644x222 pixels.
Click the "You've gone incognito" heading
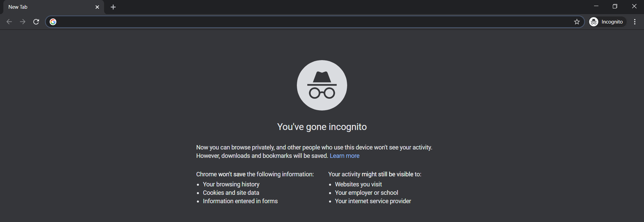pyautogui.click(x=322, y=127)
